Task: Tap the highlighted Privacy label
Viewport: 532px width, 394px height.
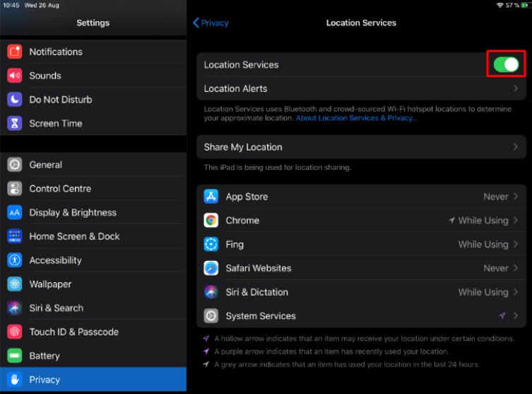Action: point(45,379)
